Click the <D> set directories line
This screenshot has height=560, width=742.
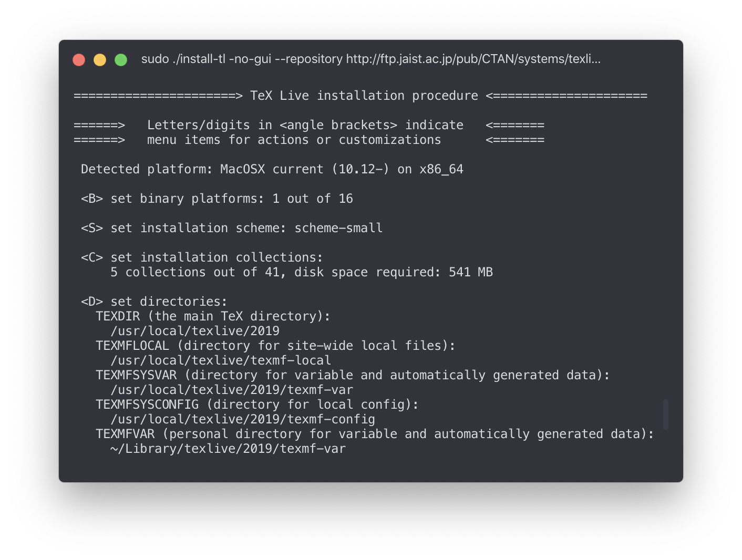[154, 302]
